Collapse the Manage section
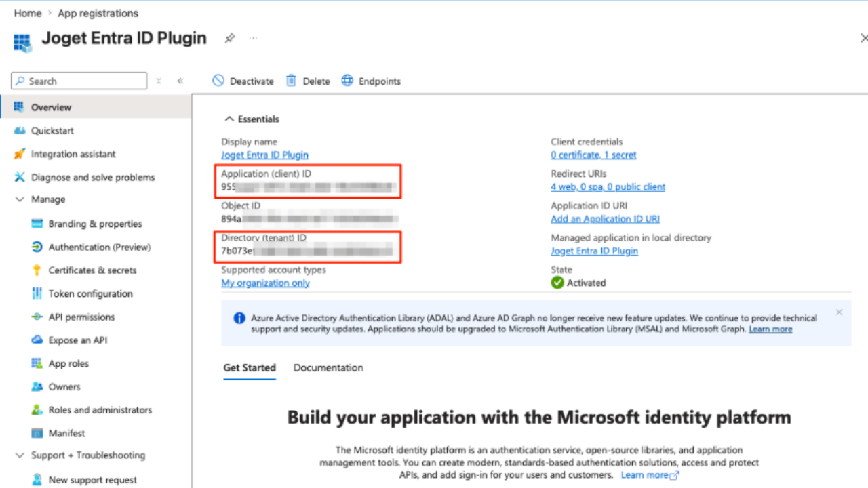Image resolution: width=868 pixels, height=488 pixels. 19,199
